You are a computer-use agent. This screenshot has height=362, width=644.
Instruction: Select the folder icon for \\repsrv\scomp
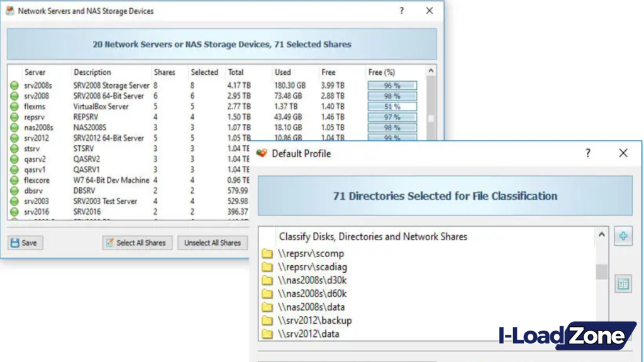pyautogui.click(x=269, y=254)
